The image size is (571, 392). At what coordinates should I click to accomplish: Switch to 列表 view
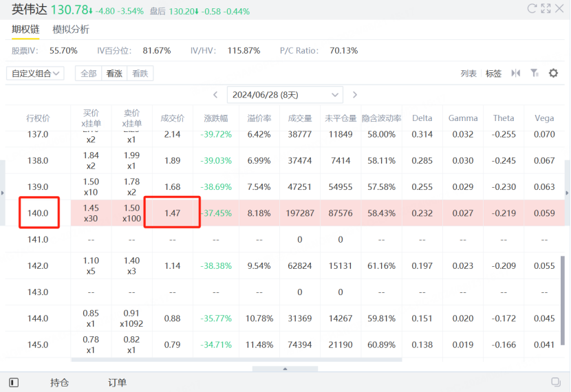click(x=468, y=74)
